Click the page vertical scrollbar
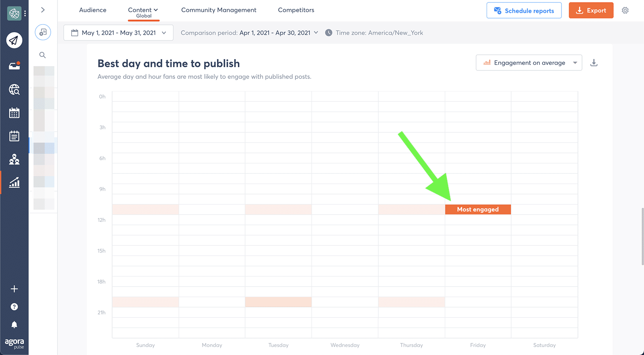 642,236
